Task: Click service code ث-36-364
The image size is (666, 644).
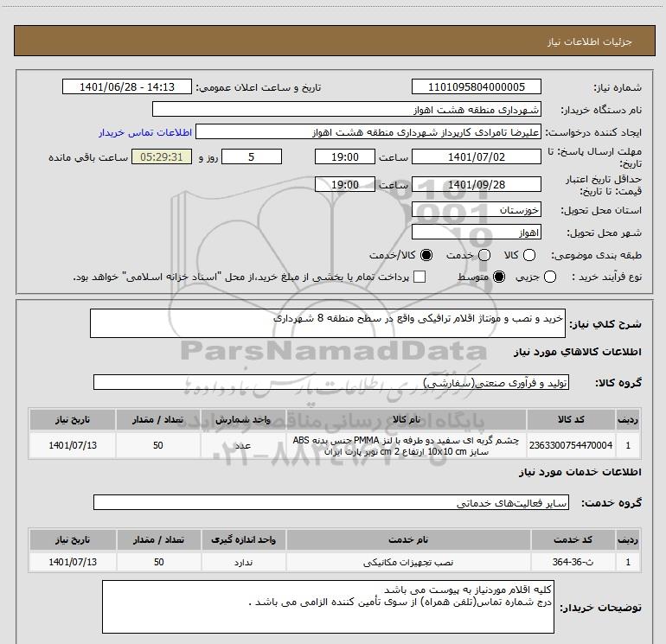Action: click(573, 562)
